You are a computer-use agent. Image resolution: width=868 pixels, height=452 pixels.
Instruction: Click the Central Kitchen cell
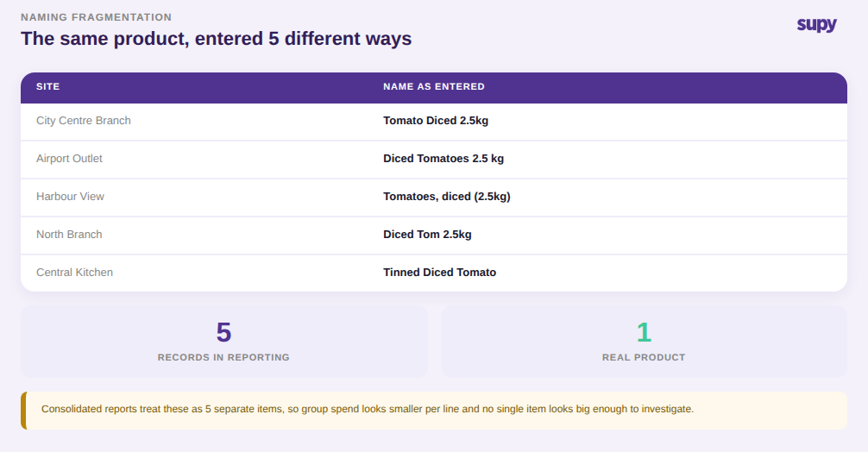pos(75,273)
